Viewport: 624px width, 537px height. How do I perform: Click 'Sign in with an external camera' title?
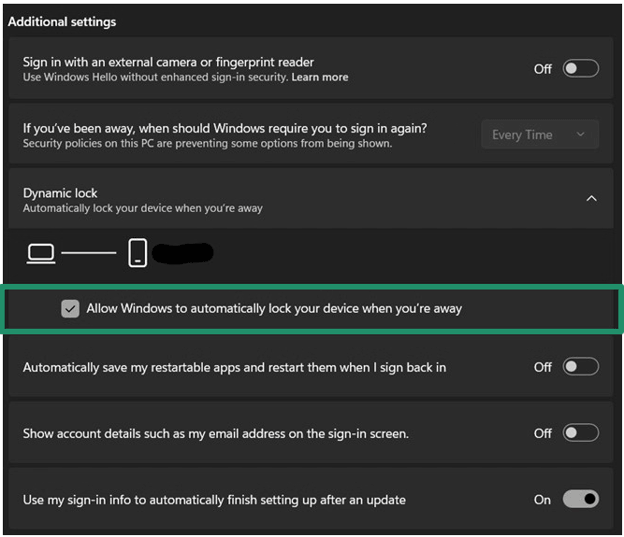pos(168,62)
